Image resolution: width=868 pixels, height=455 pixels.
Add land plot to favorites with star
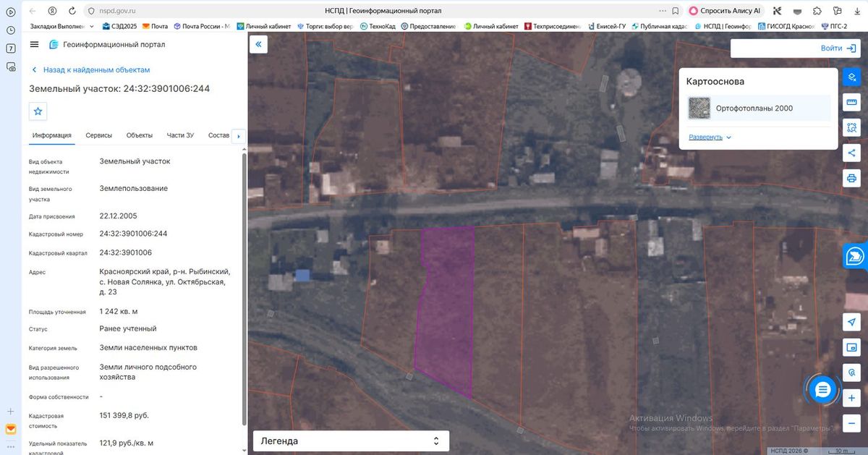38,111
